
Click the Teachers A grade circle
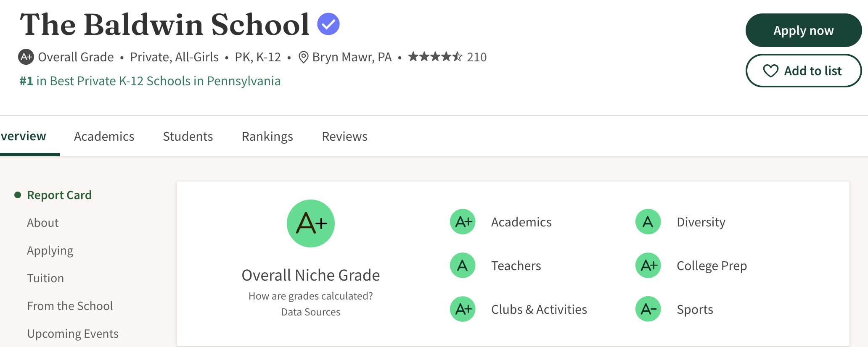click(x=463, y=266)
